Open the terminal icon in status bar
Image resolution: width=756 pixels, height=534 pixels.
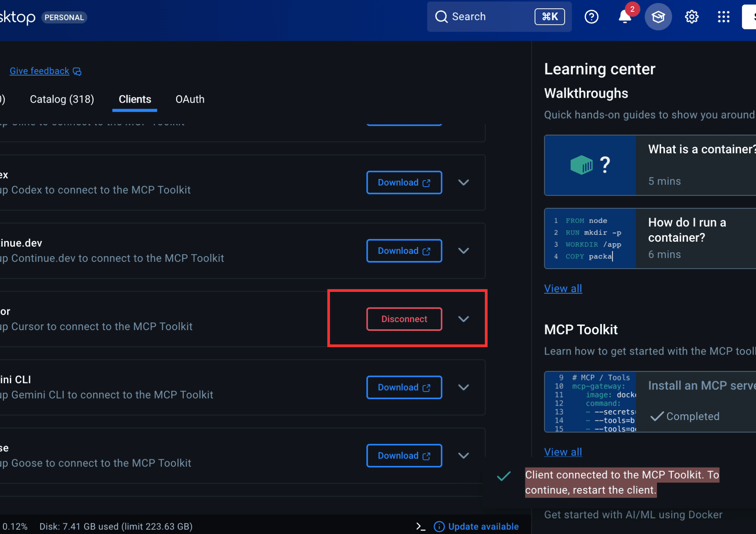pos(420,526)
